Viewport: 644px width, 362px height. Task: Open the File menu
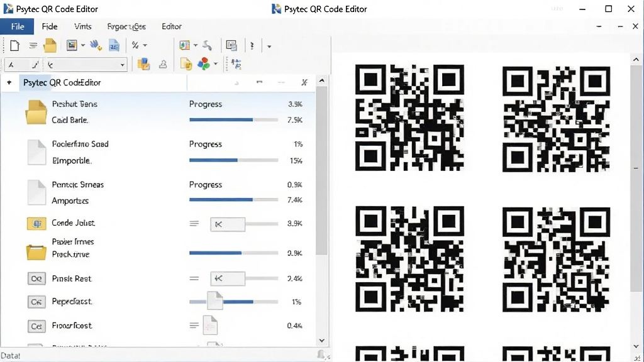[17, 26]
